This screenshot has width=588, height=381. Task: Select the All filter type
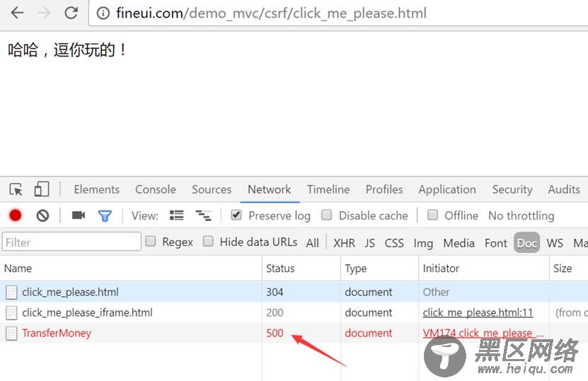coord(312,243)
